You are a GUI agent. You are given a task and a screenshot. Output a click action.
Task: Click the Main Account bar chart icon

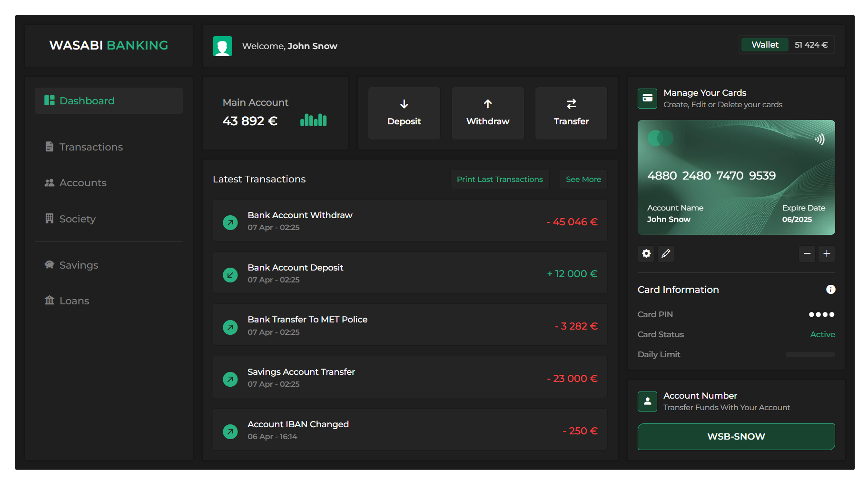[x=313, y=120]
